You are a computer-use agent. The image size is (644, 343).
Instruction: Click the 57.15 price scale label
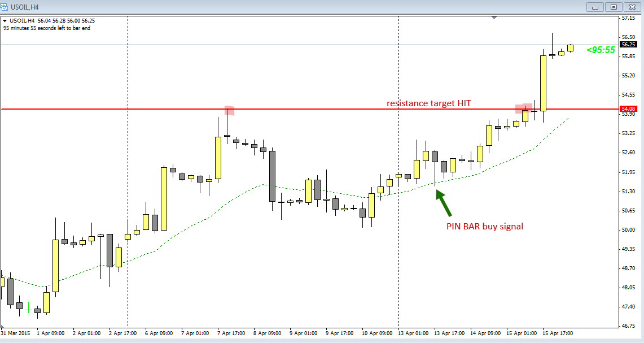(628, 18)
